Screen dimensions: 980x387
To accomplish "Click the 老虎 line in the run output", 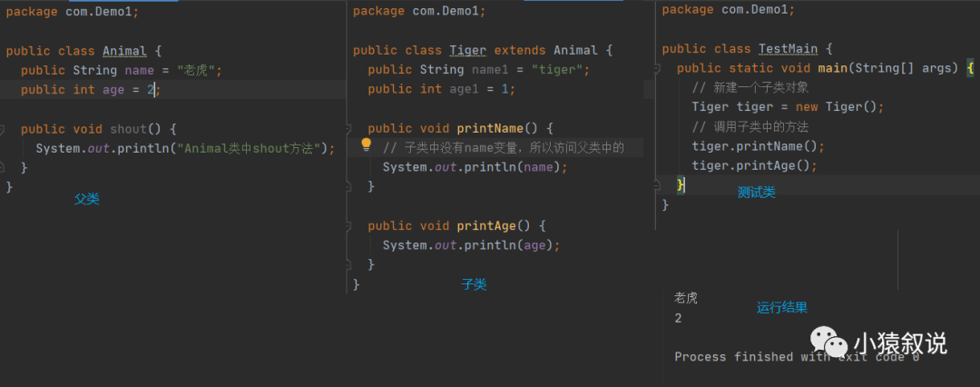I will [686, 298].
